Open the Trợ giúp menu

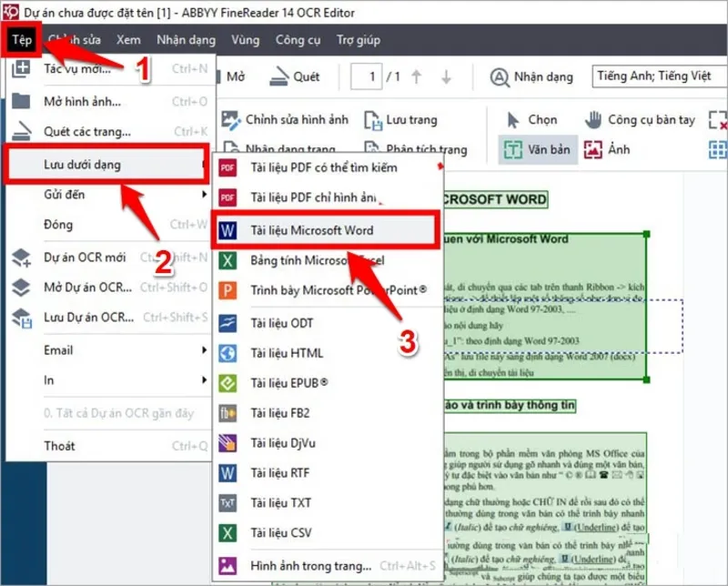358,40
